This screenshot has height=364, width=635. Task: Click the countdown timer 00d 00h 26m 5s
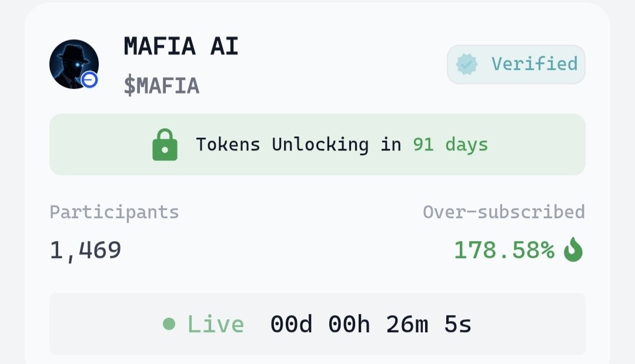371,324
